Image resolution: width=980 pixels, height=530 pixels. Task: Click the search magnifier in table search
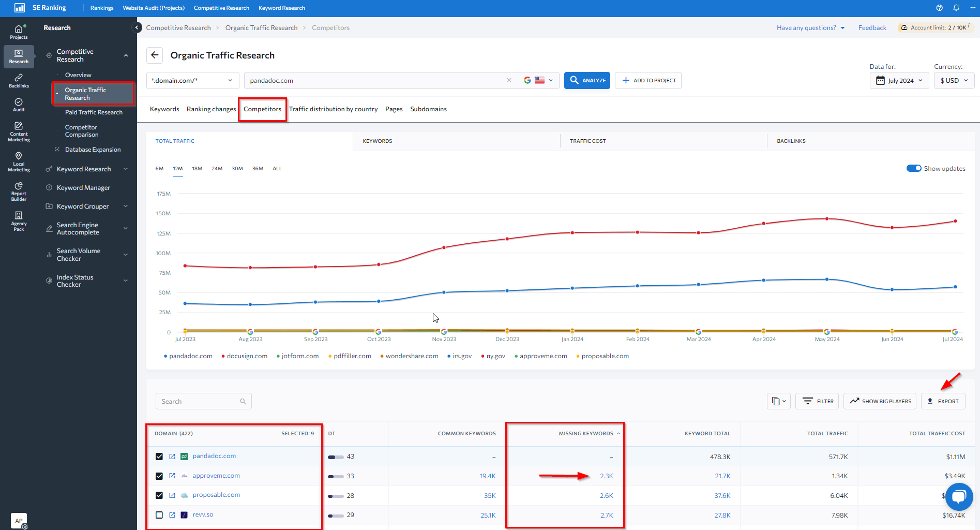(243, 401)
